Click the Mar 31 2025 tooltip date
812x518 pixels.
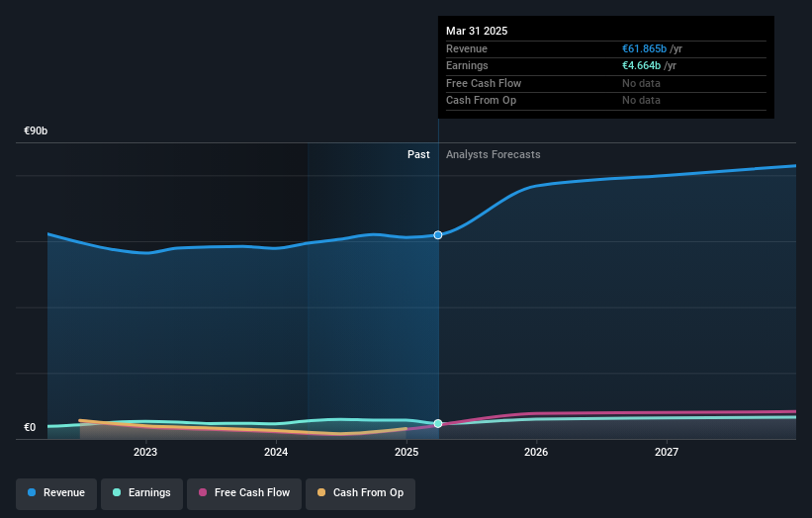point(477,31)
